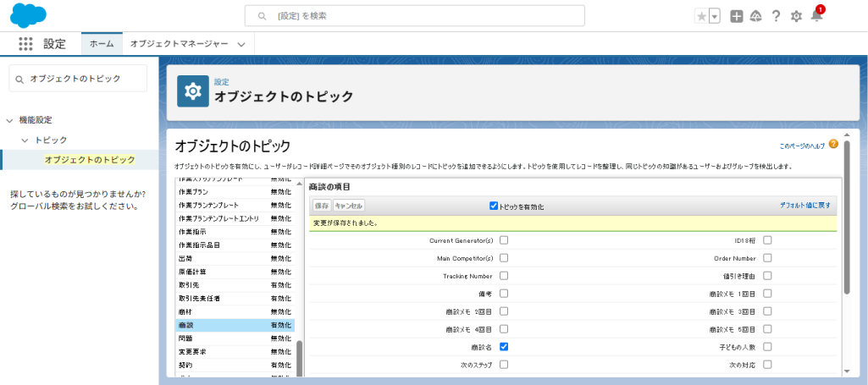Check the 次のステップ checkbox

click(x=504, y=365)
